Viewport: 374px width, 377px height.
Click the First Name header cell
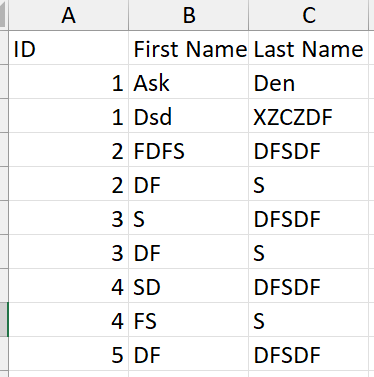pos(189,48)
